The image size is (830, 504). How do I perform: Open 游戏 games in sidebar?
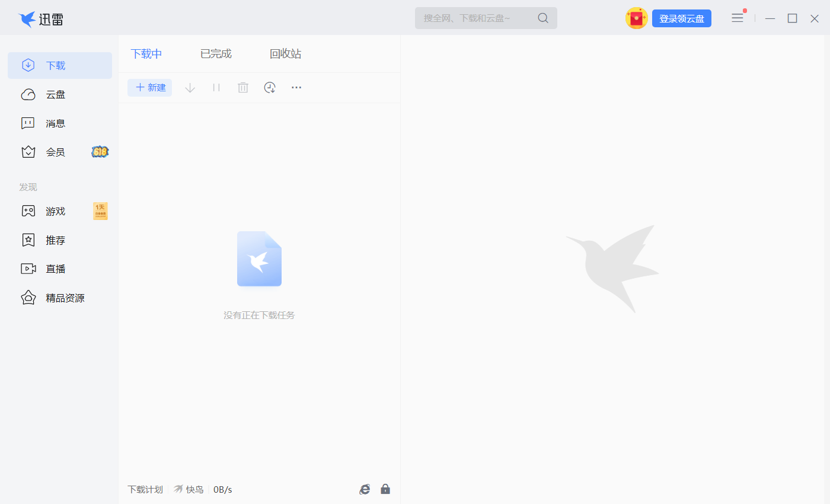coord(60,211)
